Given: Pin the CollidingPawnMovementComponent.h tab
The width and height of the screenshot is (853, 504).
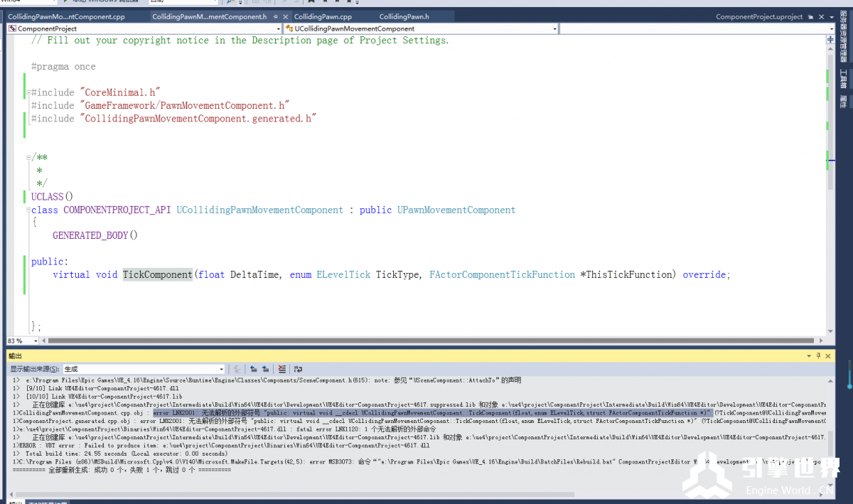Looking at the screenshot, I should tap(275, 16).
